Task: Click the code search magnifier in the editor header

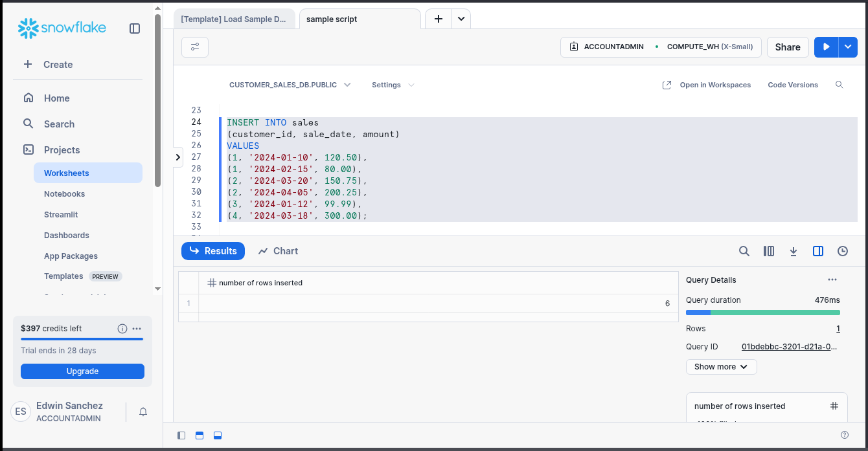Action: click(x=839, y=84)
